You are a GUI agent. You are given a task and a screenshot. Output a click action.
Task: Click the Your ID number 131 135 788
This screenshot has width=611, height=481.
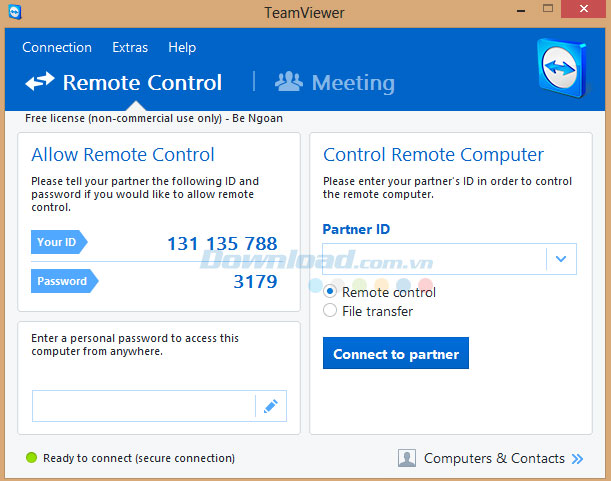pyautogui.click(x=221, y=244)
